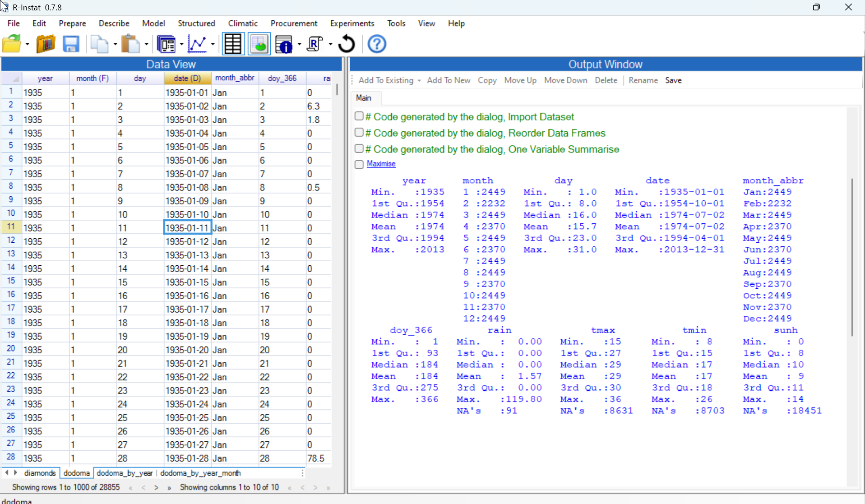Expand the dialog recall dropdown arrow
This screenshot has width=865, height=504.
(181, 44)
